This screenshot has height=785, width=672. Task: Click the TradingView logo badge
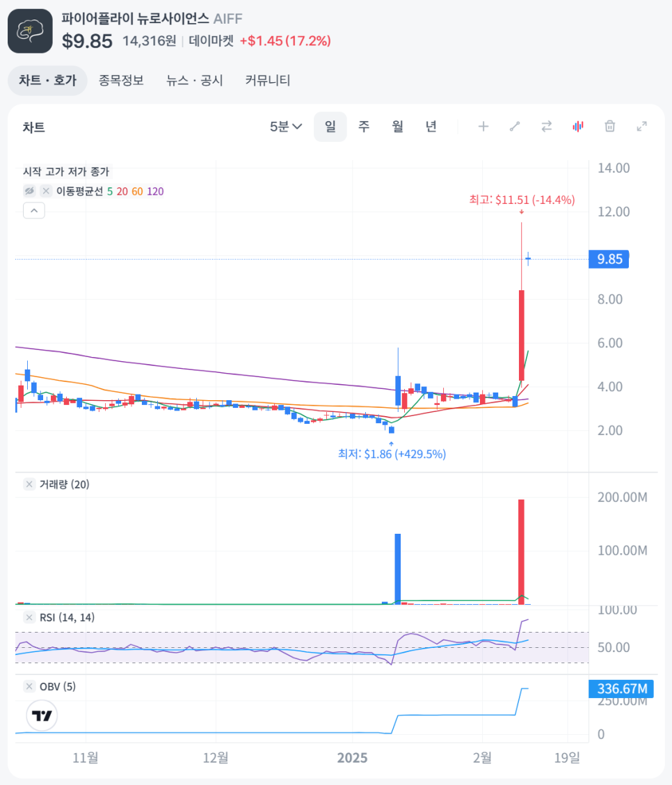pos(42,716)
